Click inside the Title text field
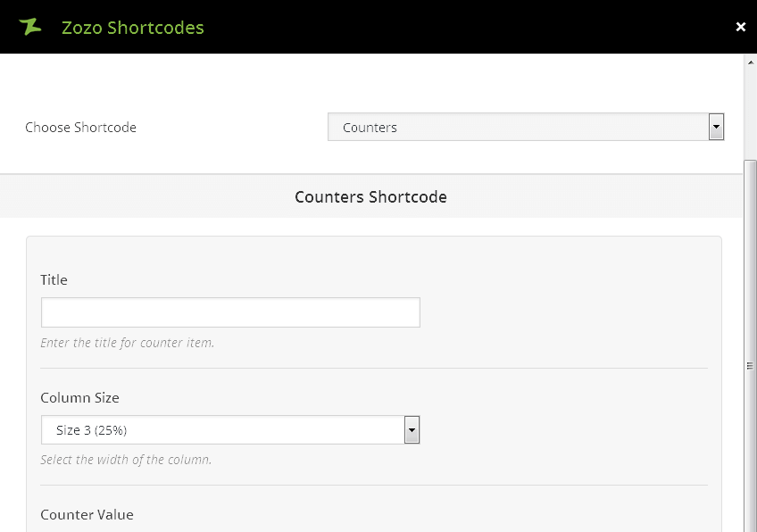The image size is (757, 532). [230, 312]
